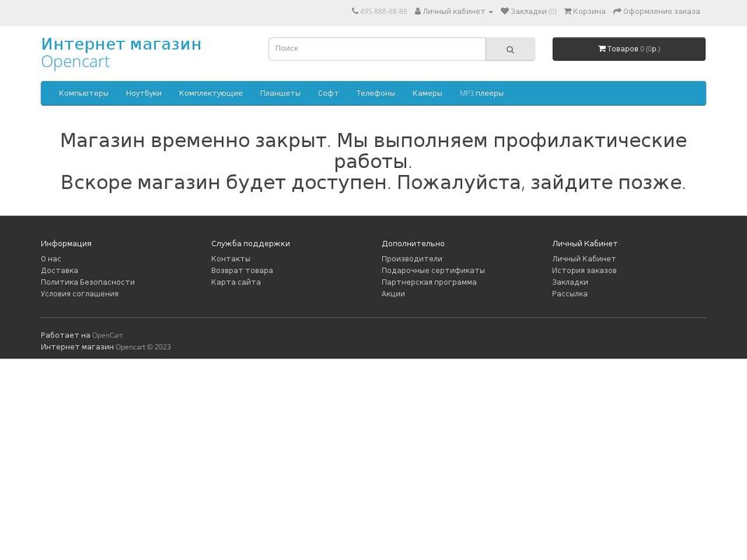The image size is (747, 560).
Task: Open the Акции footer link
Action: point(393,294)
